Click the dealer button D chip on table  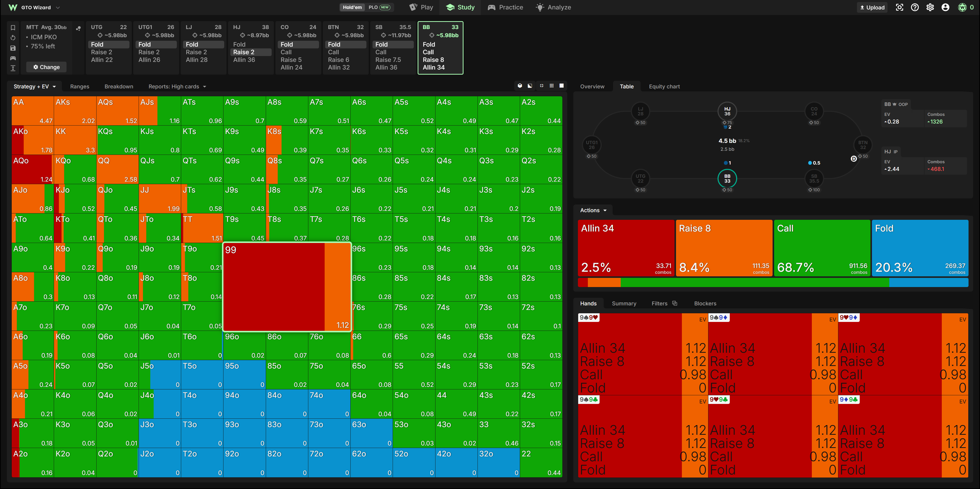click(853, 159)
